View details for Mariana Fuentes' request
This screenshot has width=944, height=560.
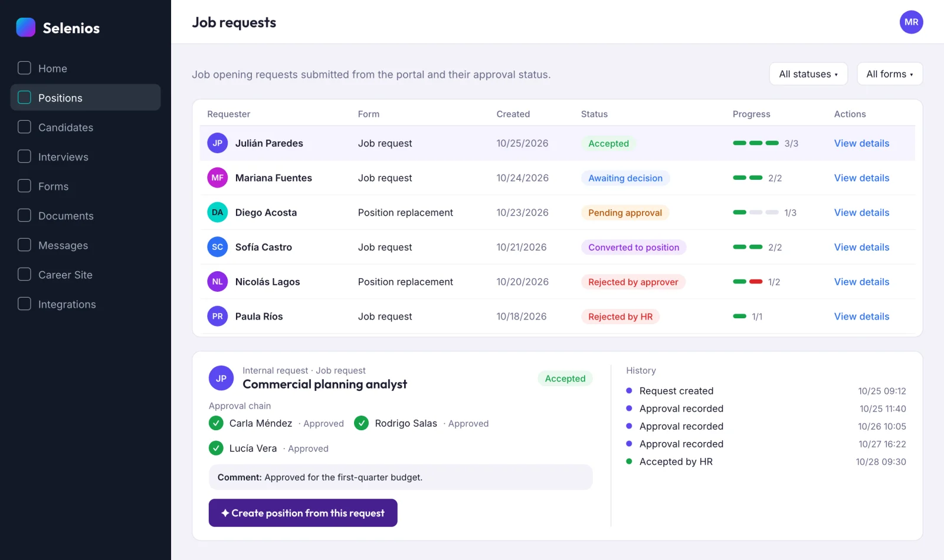click(x=861, y=178)
